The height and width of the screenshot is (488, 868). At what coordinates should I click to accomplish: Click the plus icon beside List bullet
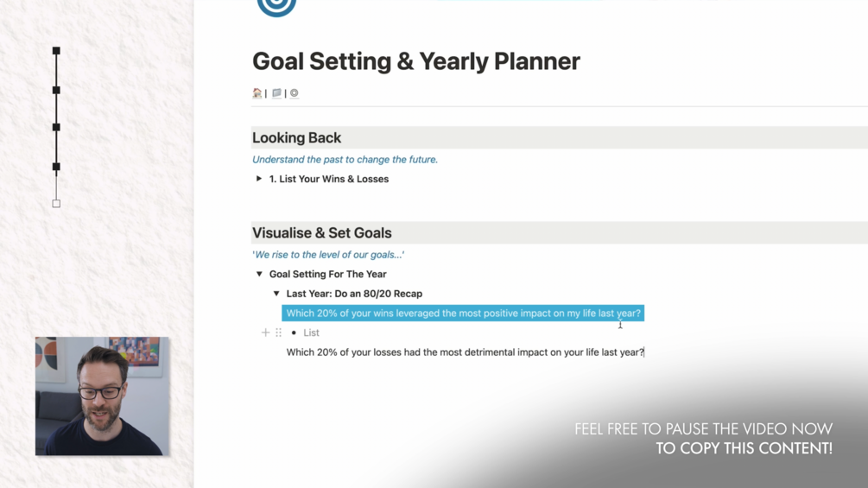point(266,333)
